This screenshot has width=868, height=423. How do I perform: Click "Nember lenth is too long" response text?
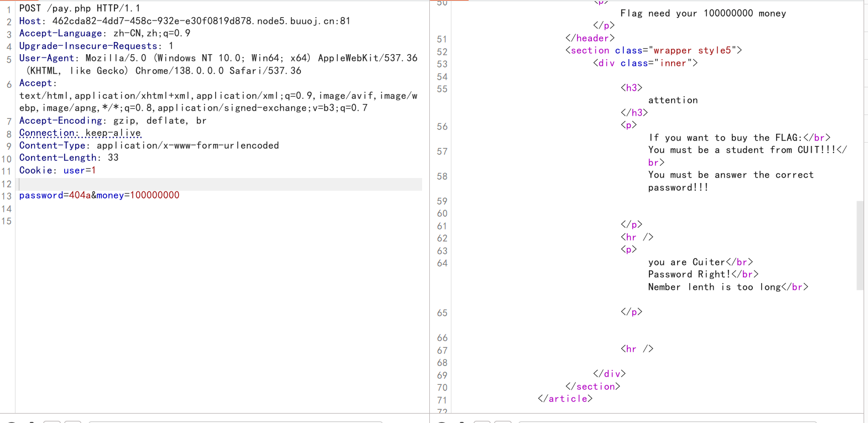[714, 287]
